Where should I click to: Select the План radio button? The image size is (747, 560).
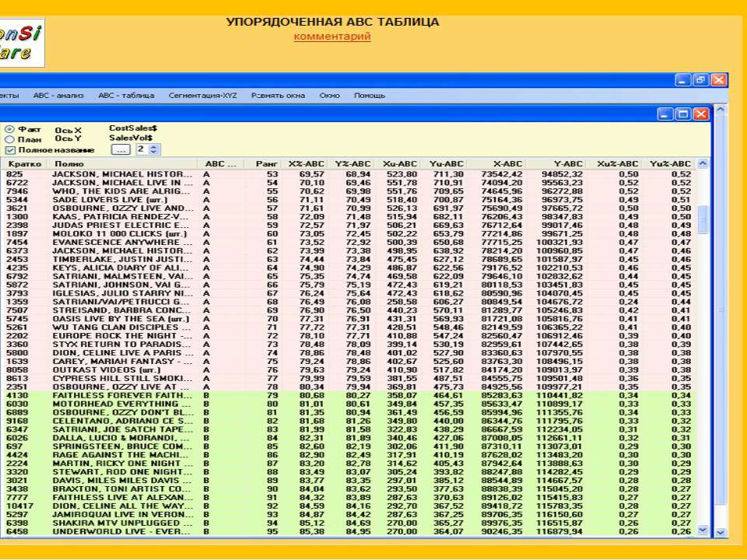click(9, 139)
